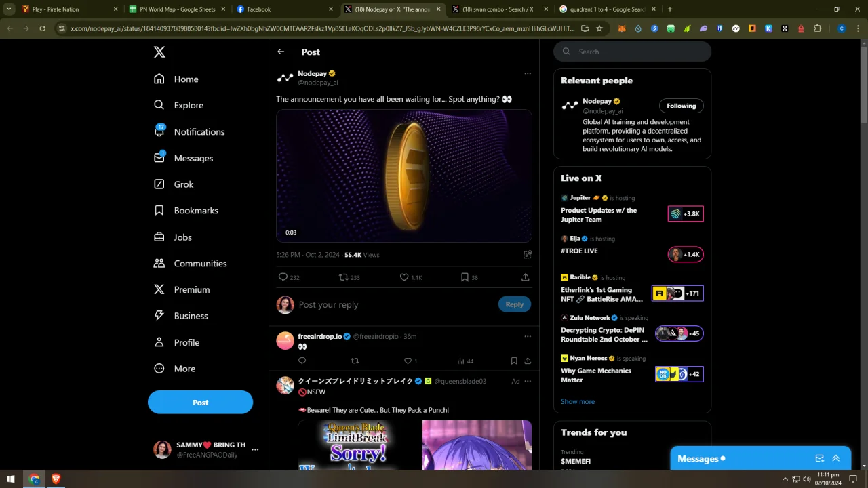Click the blue Post button in sidebar
Viewport: 868px width, 488px height.
200,402
